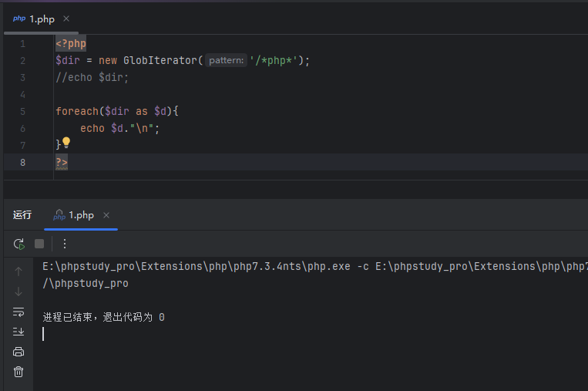Close the 1.php run configuration tab
Screen dimensions: 588x391
click(x=106, y=215)
